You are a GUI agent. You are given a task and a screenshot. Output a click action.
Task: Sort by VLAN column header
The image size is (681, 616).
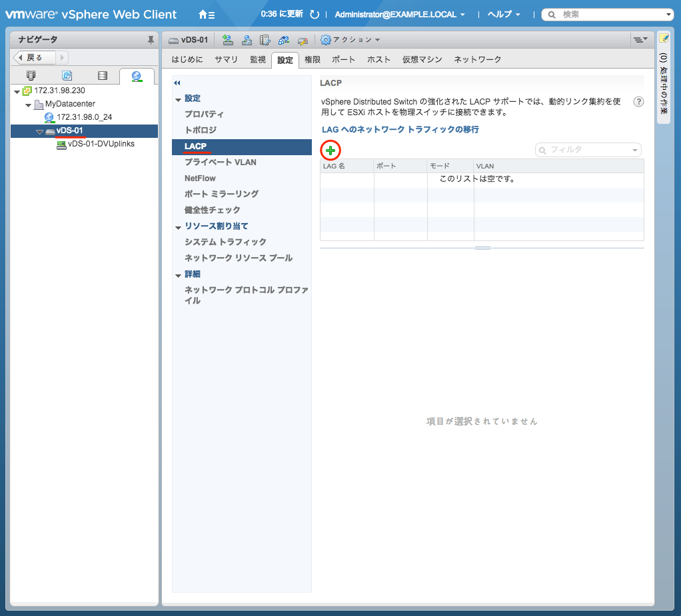558,166
